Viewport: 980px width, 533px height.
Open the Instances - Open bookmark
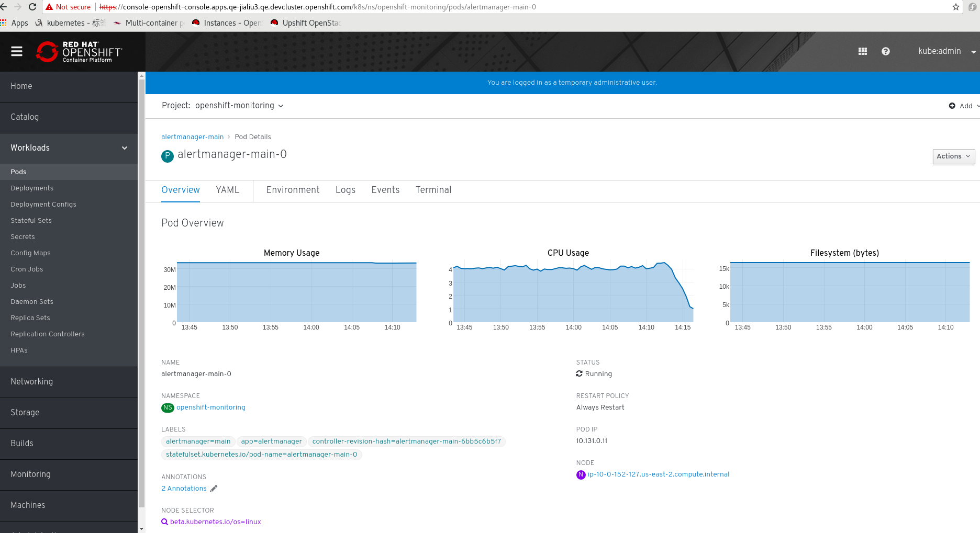(227, 23)
